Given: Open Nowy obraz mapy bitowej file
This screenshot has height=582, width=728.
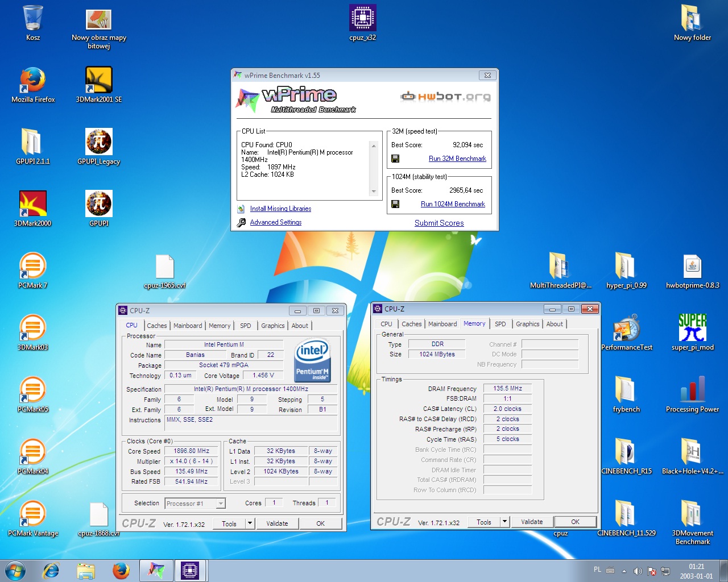Looking at the screenshot, I should click(x=98, y=28).
